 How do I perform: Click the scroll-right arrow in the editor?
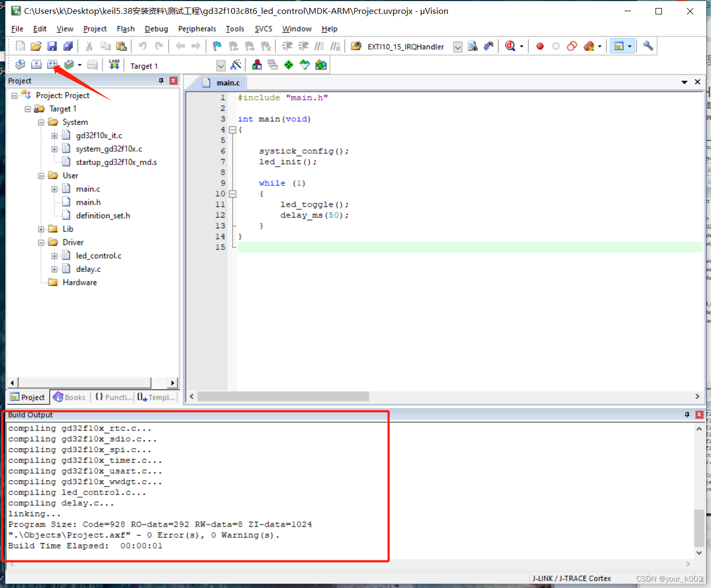tap(697, 396)
